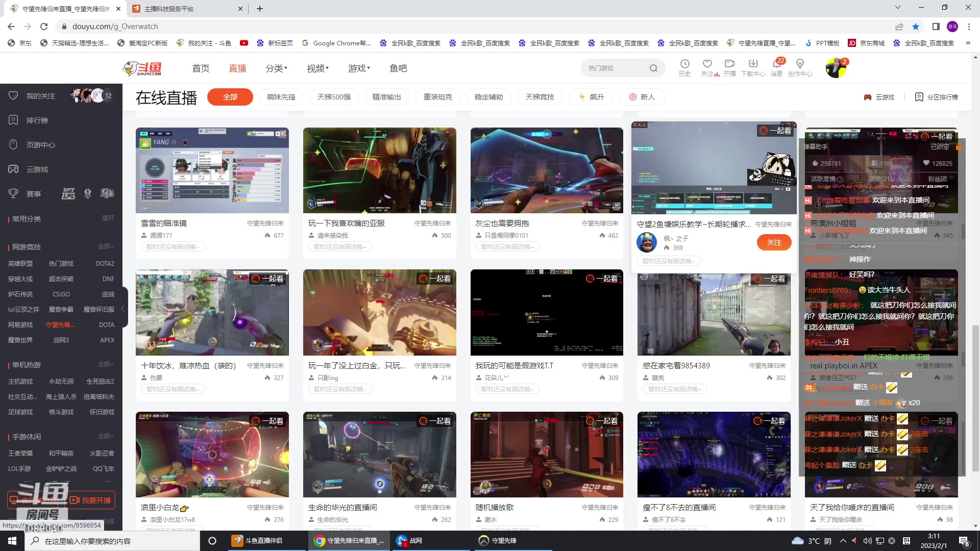This screenshot has width=980, height=551.
Task: Open the section ranking icon
Action: click(919, 97)
